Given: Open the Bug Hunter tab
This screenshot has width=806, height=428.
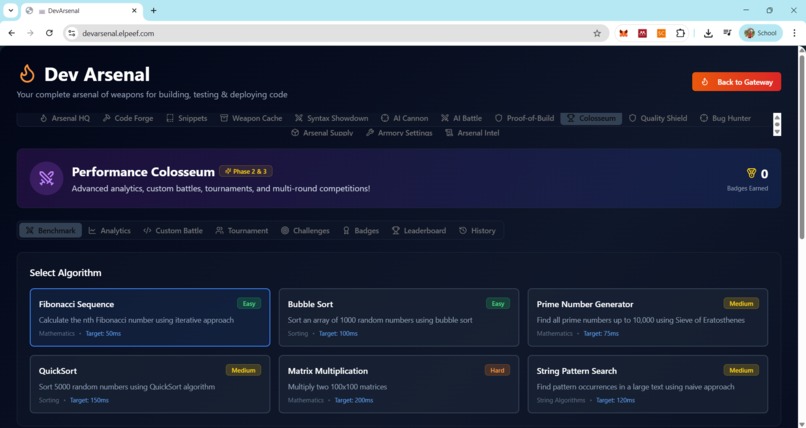Looking at the screenshot, I should click(x=725, y=118).
